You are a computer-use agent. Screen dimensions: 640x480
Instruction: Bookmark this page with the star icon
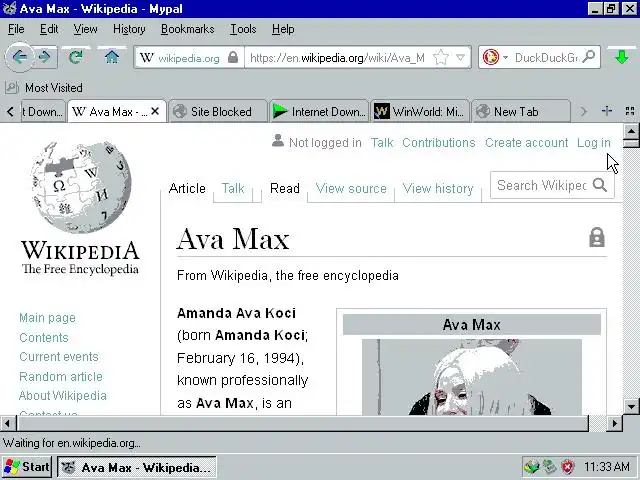pyautogui.click(x=441, y=57)
